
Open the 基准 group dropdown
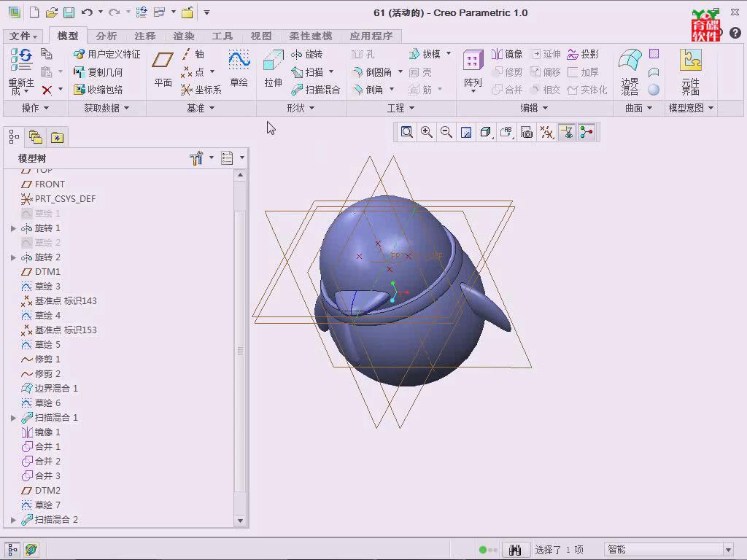coord(201,108)
